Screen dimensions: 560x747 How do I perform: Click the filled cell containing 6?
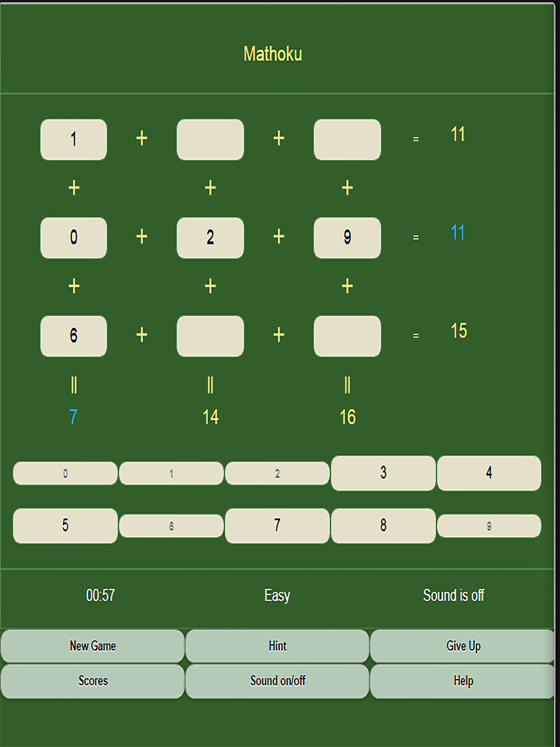[x=74, y=336]
